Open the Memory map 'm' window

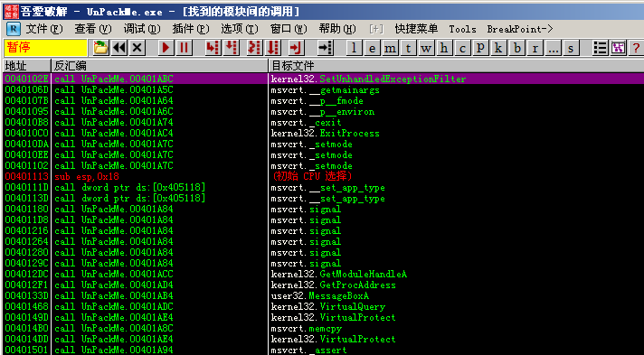pos(390,49)
